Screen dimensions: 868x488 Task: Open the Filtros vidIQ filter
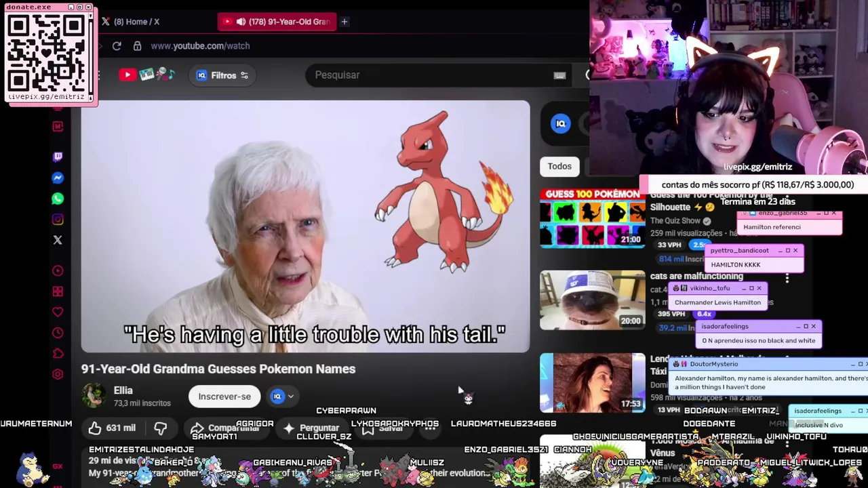pos(222,75)
